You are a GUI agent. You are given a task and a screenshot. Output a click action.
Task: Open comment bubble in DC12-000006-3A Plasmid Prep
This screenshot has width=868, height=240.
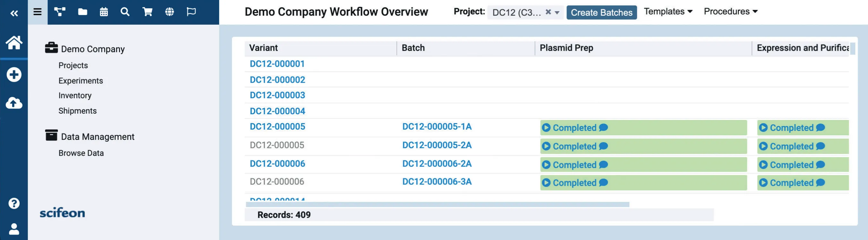coord(603,182)
